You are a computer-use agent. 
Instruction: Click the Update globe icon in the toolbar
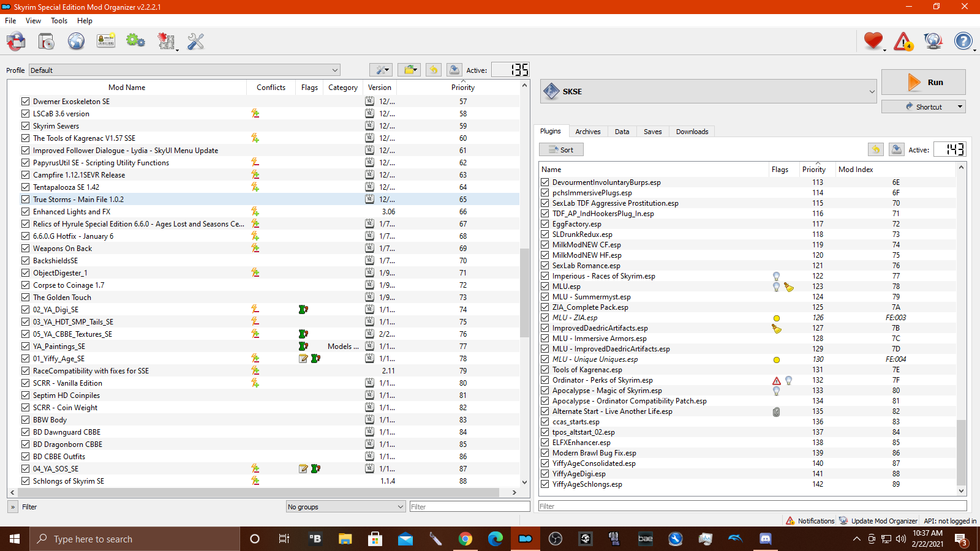933,42
